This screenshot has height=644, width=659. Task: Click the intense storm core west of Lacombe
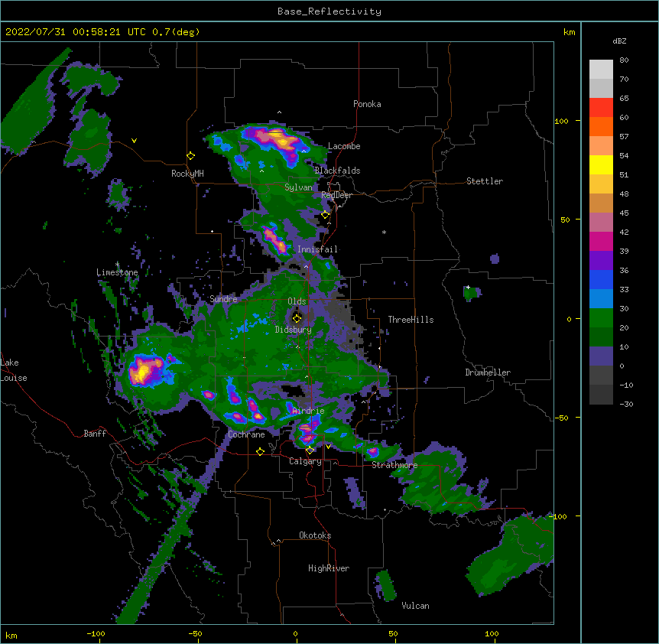tap(278, 139)
